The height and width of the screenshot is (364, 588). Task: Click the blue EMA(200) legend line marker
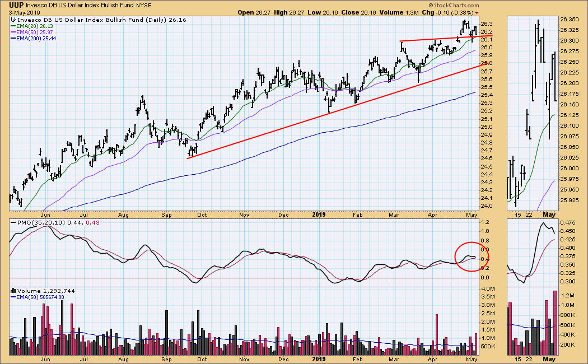[12, 38]
